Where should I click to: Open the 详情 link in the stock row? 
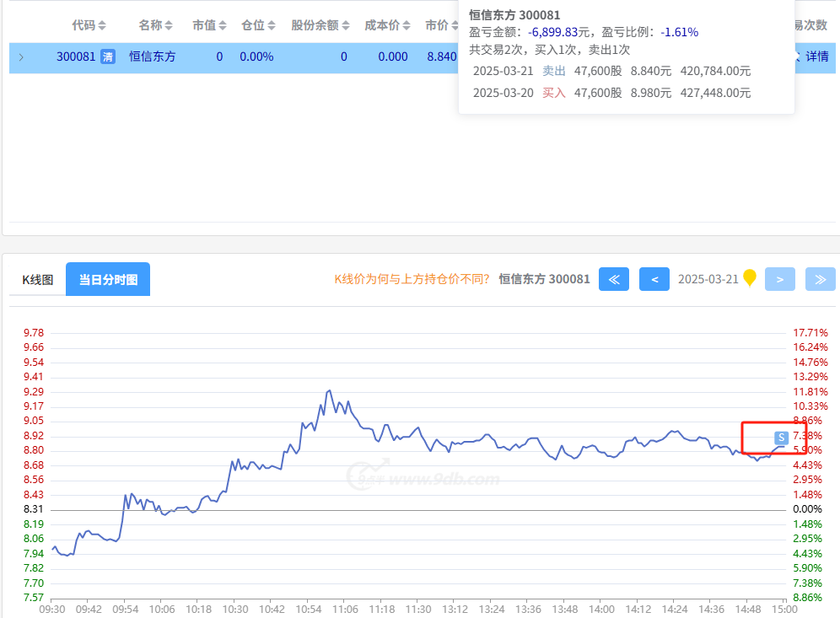pyautogui.click(x=816, y=57)
